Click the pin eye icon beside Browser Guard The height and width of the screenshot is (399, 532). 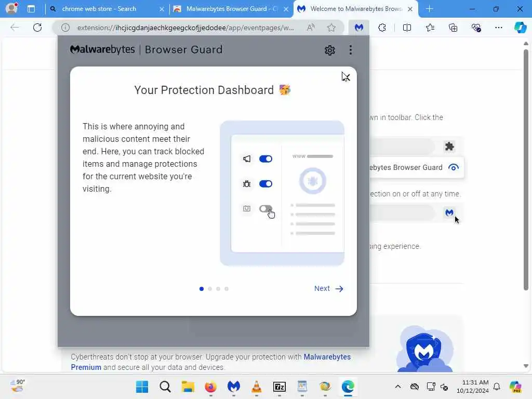[453, 167]
